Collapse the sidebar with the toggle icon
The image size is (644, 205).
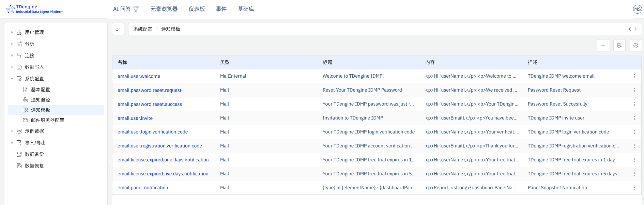[118, 29]
